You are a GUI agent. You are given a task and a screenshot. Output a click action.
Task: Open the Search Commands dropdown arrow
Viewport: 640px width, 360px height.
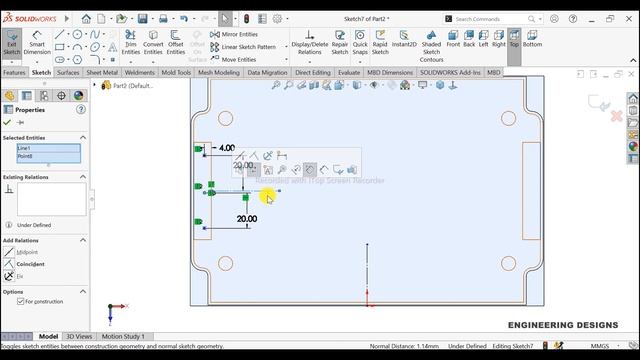540,19
